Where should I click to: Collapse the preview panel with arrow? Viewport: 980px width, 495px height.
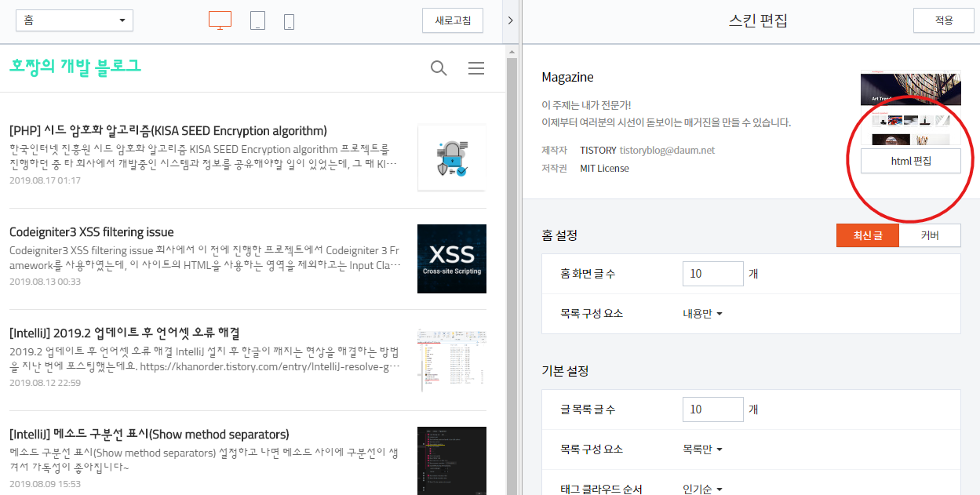click(511, 20)
